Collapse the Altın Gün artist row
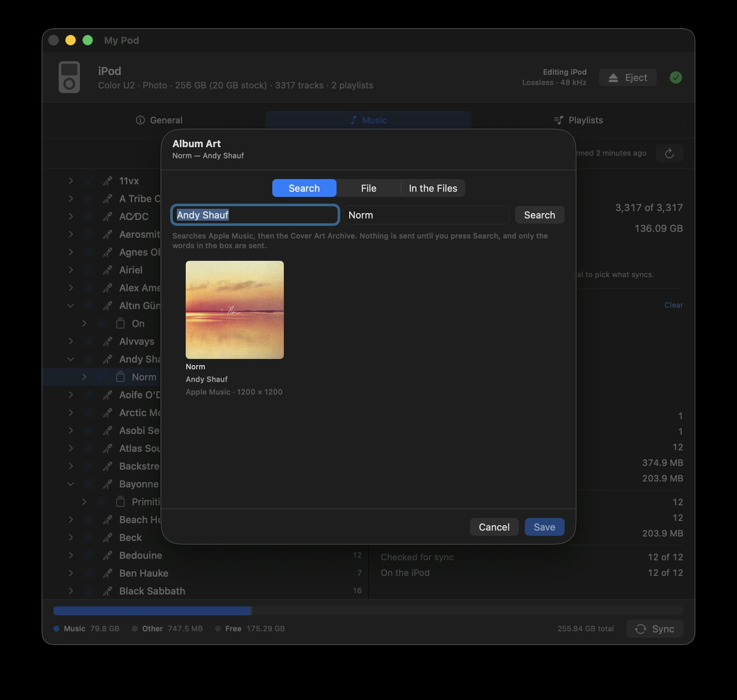 pos(71,306)
